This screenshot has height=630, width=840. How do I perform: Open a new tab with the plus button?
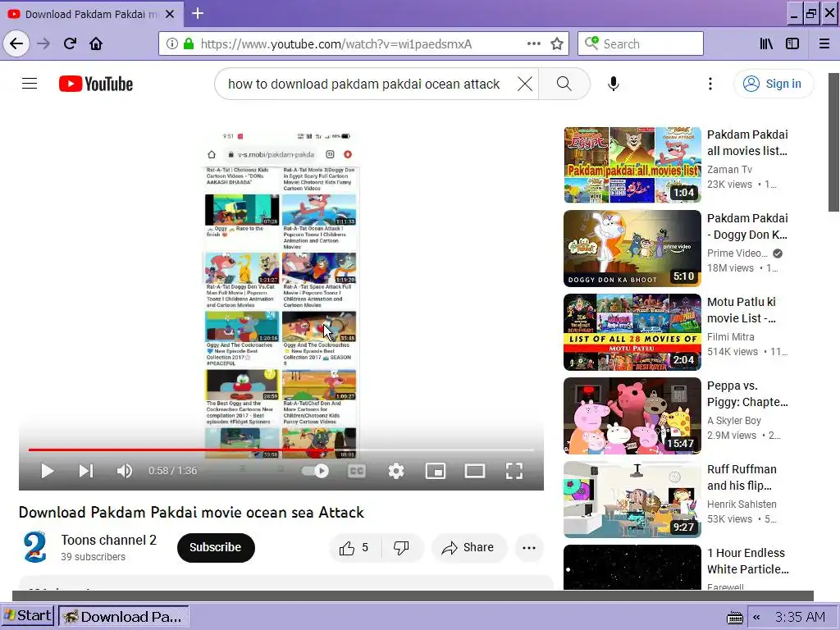(198, 13)
